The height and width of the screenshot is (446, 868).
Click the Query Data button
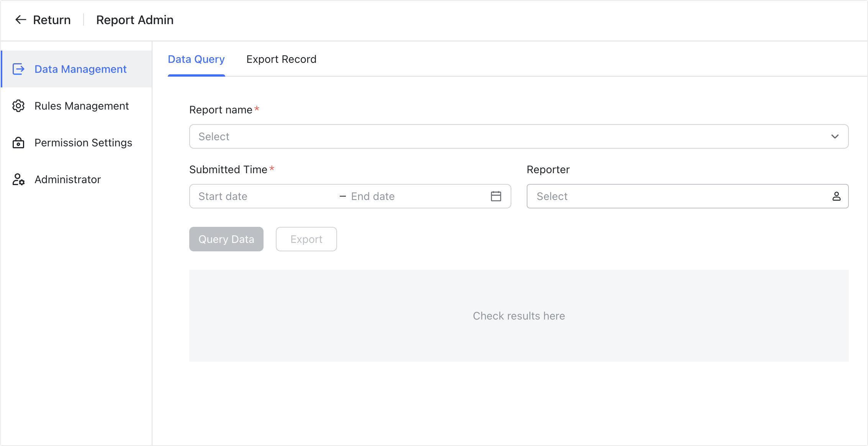click(226, 239)
